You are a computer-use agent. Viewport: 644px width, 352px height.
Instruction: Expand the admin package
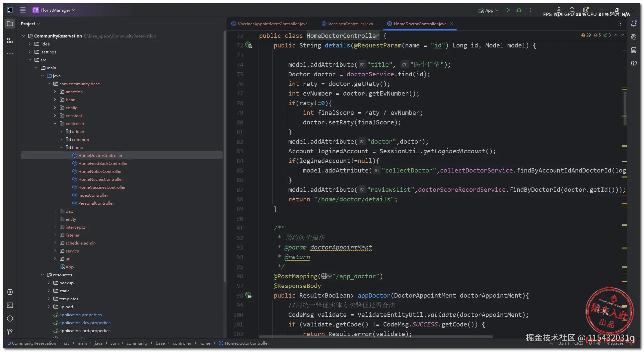click(61, 131)
